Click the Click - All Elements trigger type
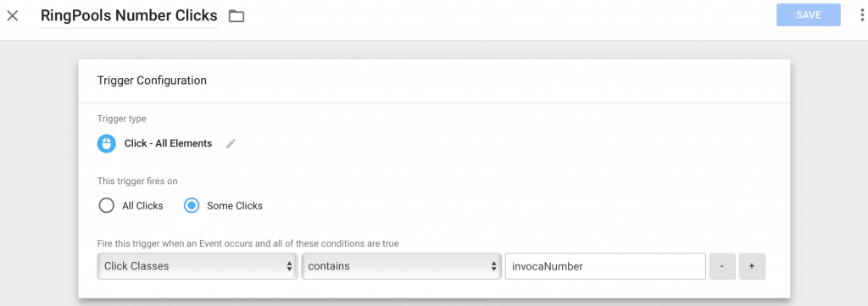 (x=169, y=144)
